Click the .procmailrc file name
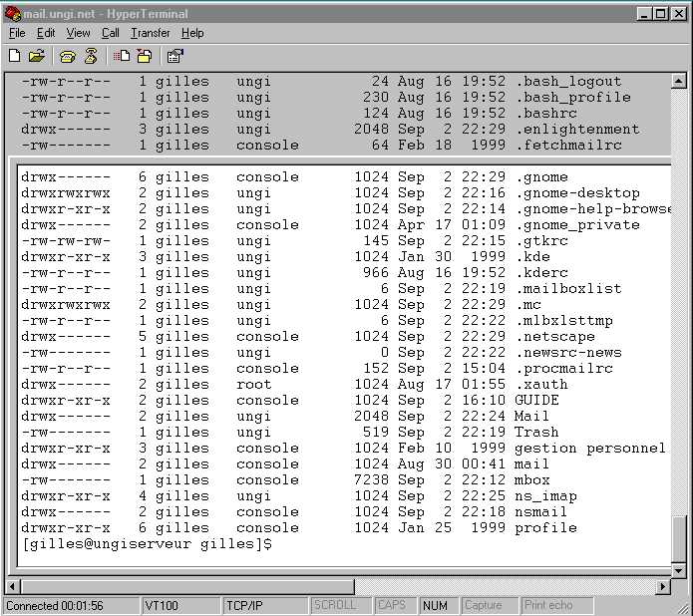The image size is (693, 616). (x=564, y=368)
